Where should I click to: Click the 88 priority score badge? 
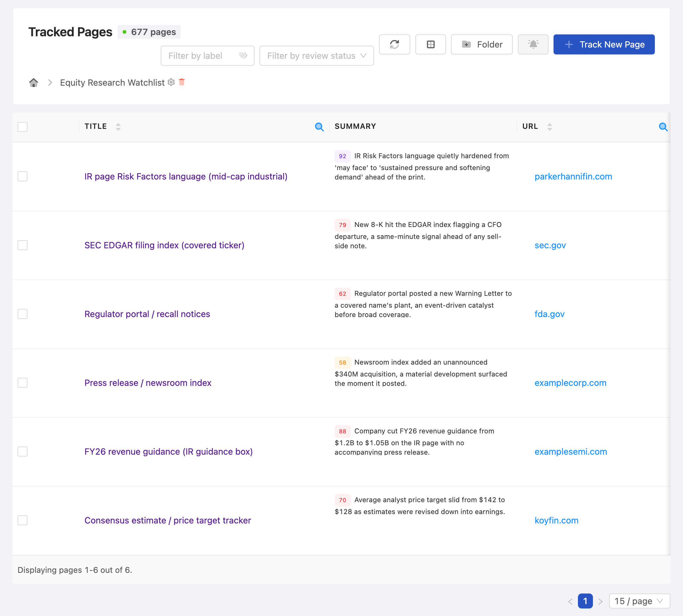(x=342, y=431)
